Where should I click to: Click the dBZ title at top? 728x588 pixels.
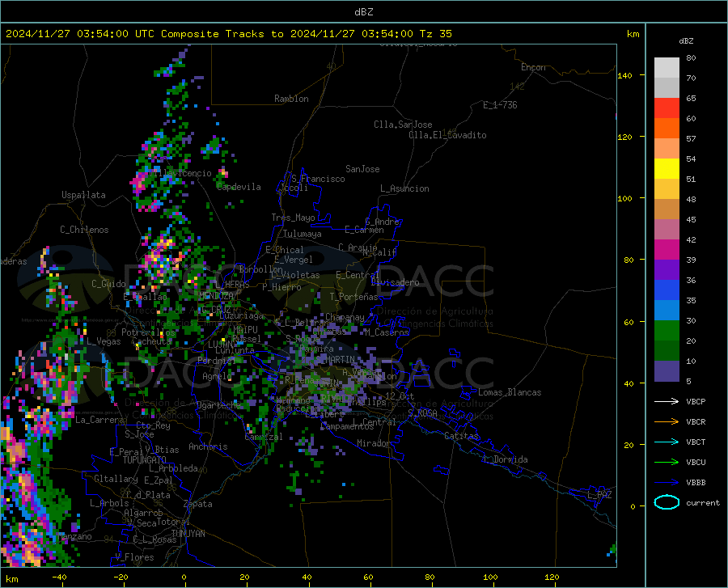(x=363, y=12)
